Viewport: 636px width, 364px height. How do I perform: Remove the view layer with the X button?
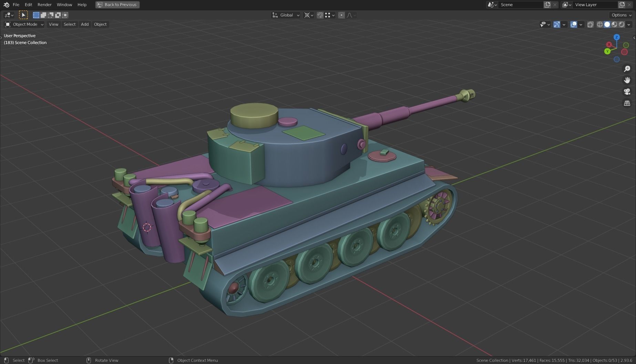[x=629, y=5]
